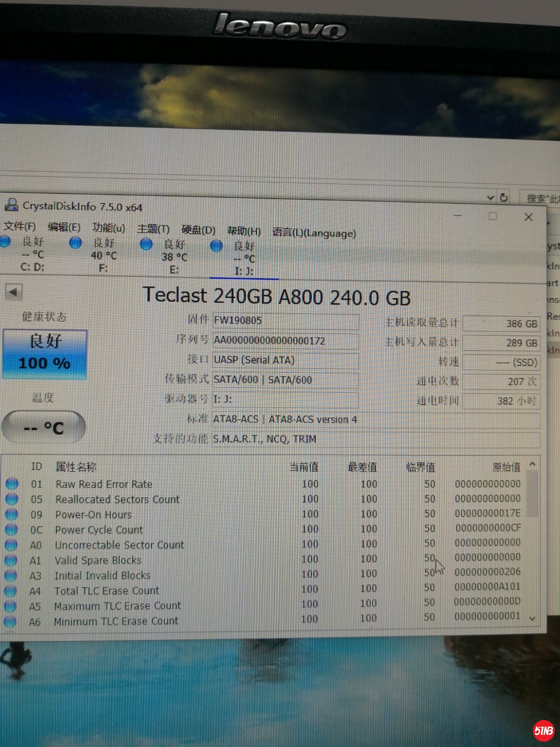560x747 pixels.
Task: Click the status orb for Initial Invalid Blocks
Action: [10, 576]
